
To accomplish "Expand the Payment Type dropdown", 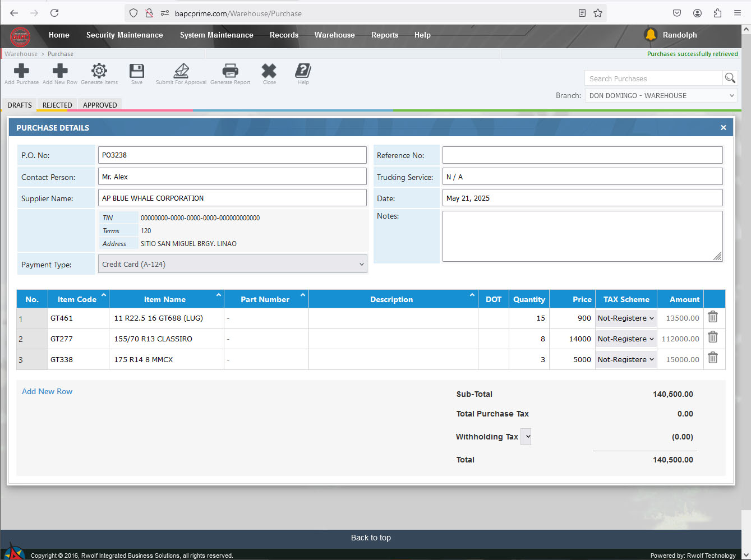I will click(x=232, y=264).
